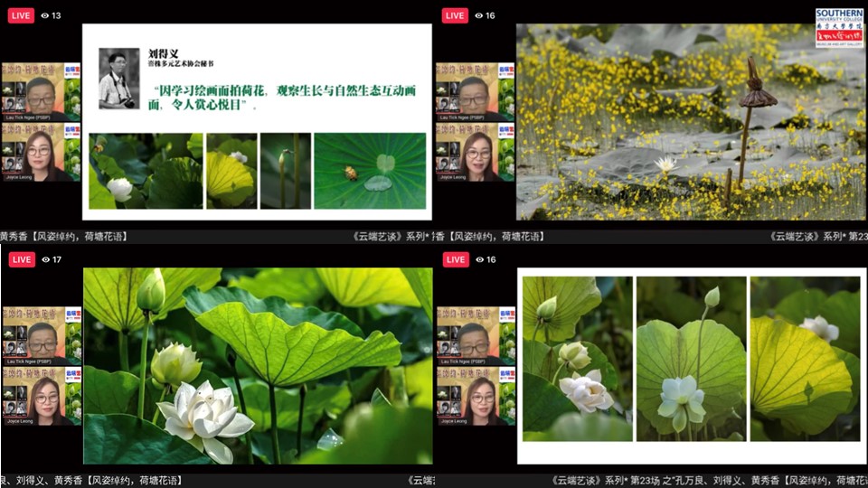Click the Southern University College logo
This screenshot has width=868, height=488.
[839, 28]
